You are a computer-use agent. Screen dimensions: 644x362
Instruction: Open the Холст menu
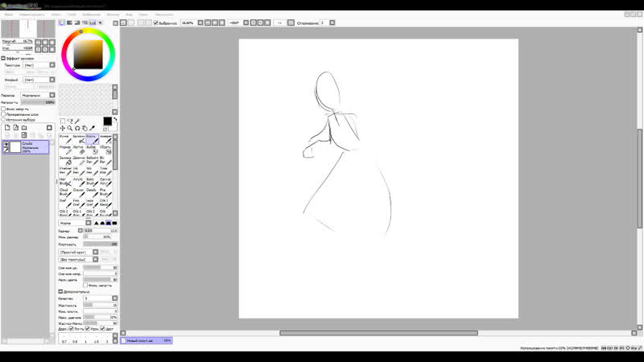[x=56, y=14]
